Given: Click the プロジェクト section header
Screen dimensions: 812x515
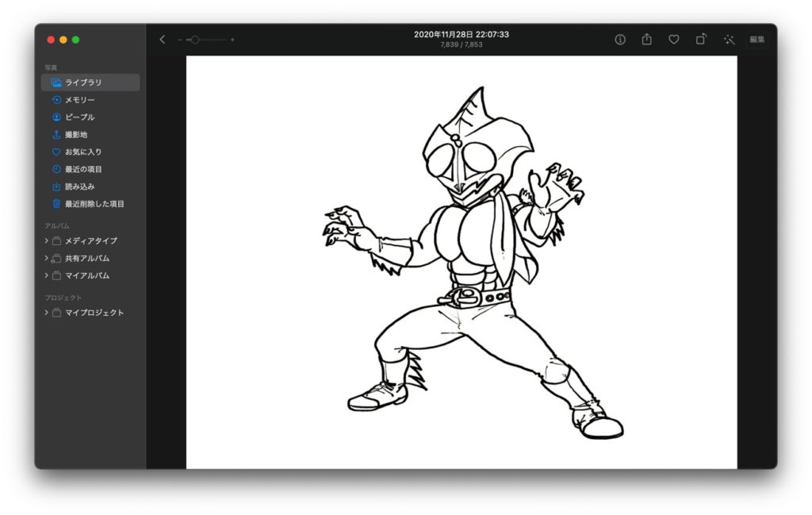Looking at the screenshot, I should [63, 298].
